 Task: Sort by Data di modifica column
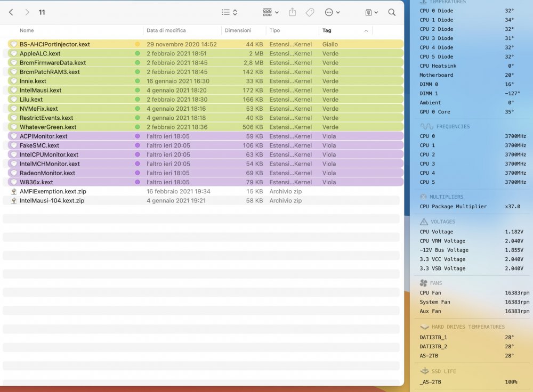[166, 30]
